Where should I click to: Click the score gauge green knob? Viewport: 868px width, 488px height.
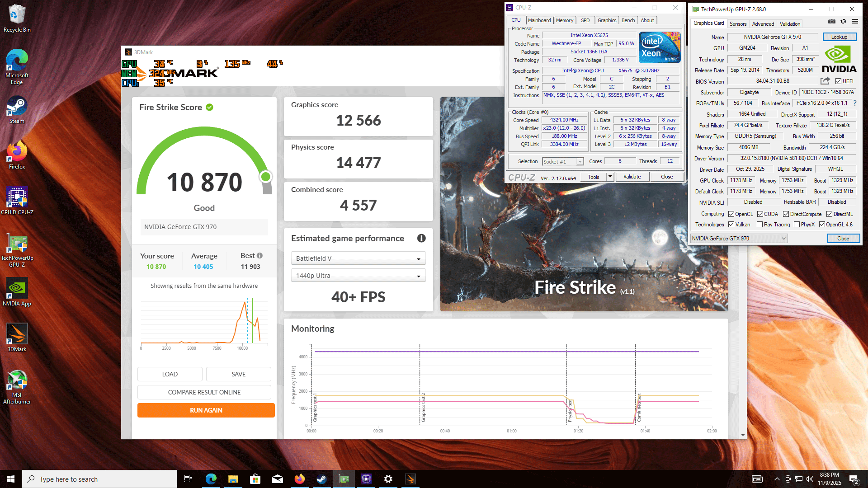point(266,177)
